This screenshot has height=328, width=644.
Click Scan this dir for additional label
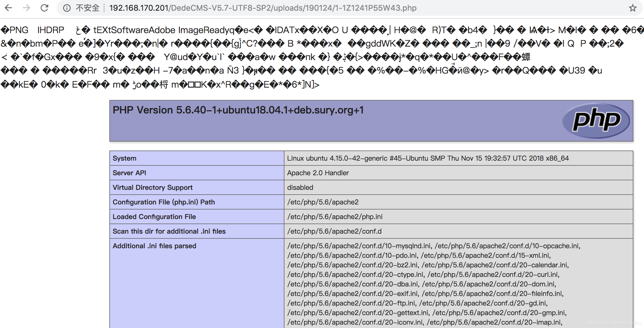(x=169, y=231)
